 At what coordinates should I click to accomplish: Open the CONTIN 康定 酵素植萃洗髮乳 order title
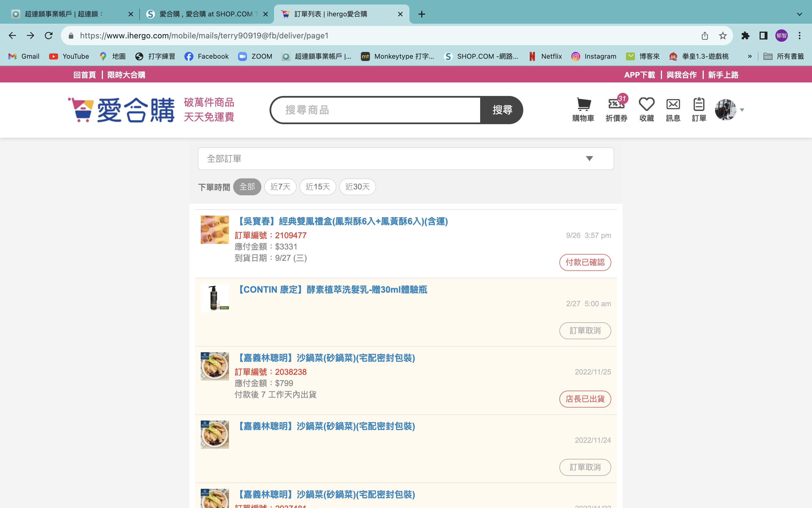tap(331, 290)
